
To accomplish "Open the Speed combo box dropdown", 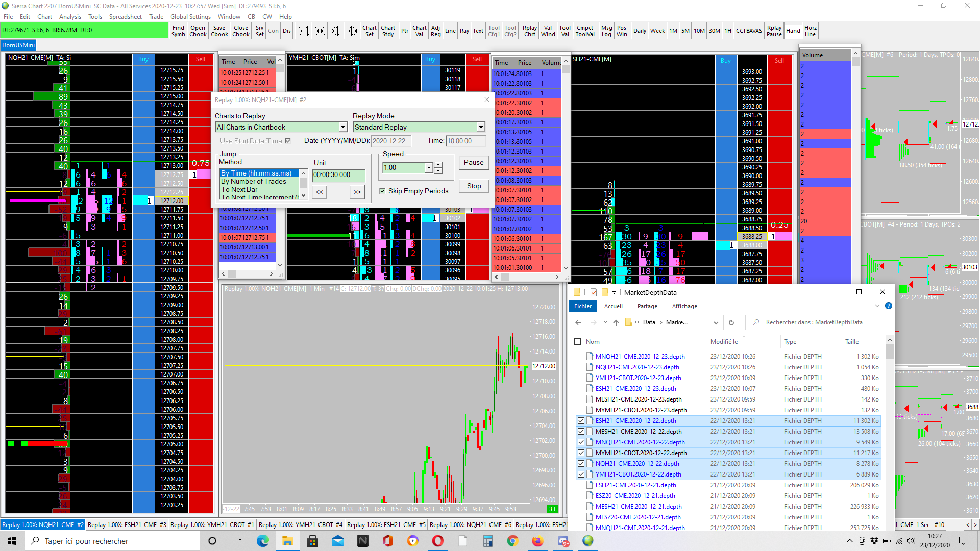I will click(429, 167).
